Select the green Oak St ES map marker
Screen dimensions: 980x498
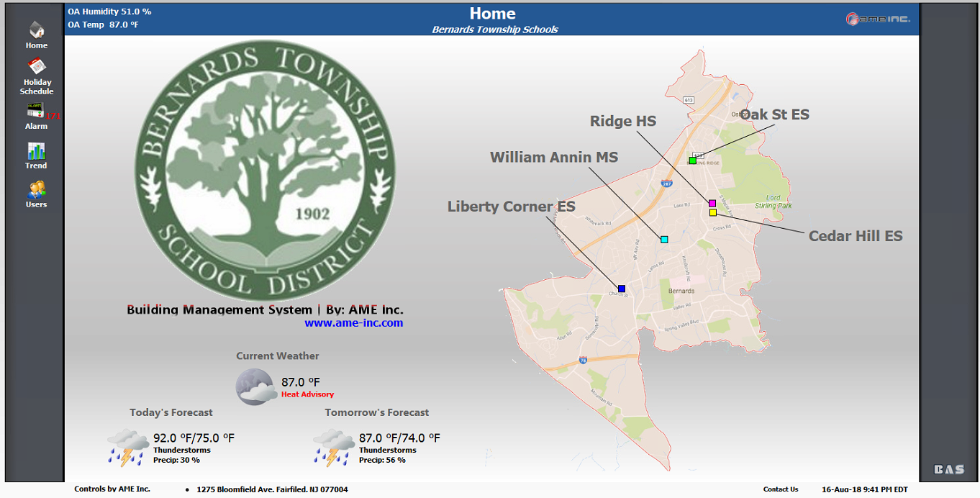coord(693,160)
